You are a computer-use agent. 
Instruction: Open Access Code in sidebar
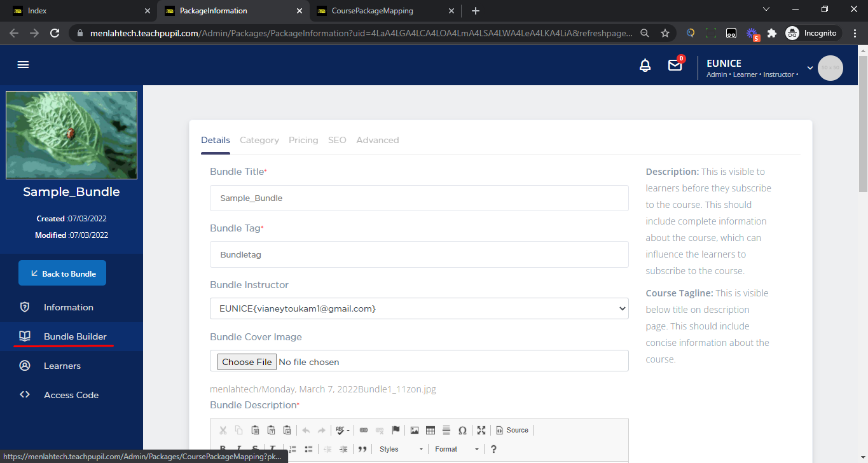coord(71,395)
